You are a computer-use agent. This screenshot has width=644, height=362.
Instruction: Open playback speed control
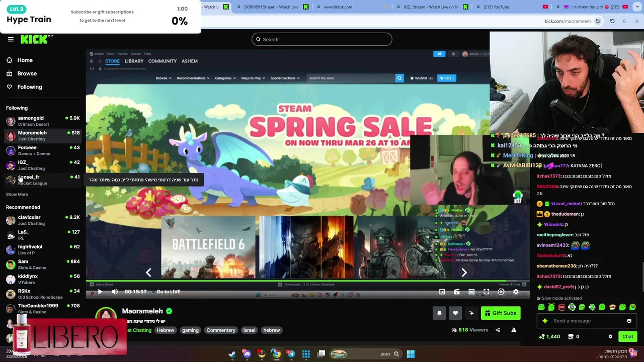click(x=501, y=292)
